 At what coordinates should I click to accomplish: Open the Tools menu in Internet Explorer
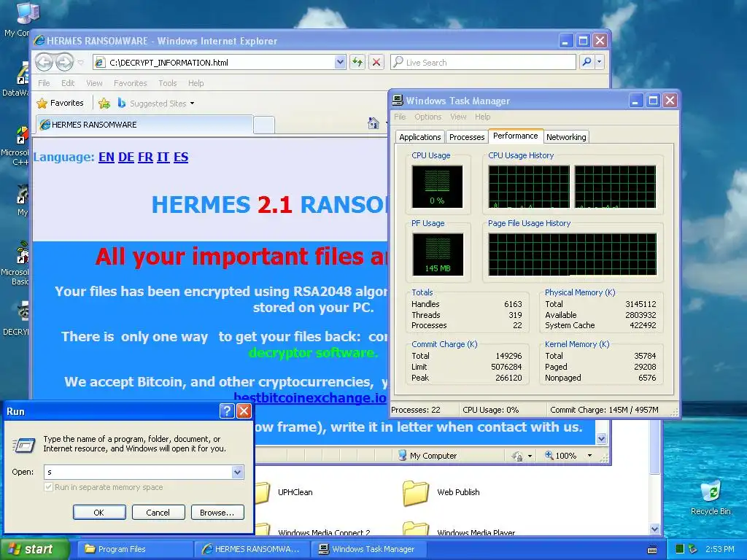click(x=168, y=83)
